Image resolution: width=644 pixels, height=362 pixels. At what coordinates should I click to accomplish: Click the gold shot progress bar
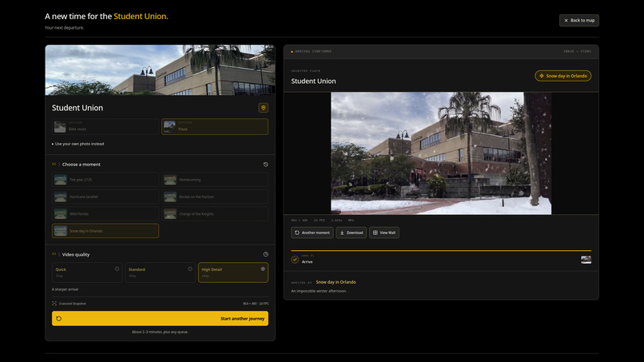(441, 250)
